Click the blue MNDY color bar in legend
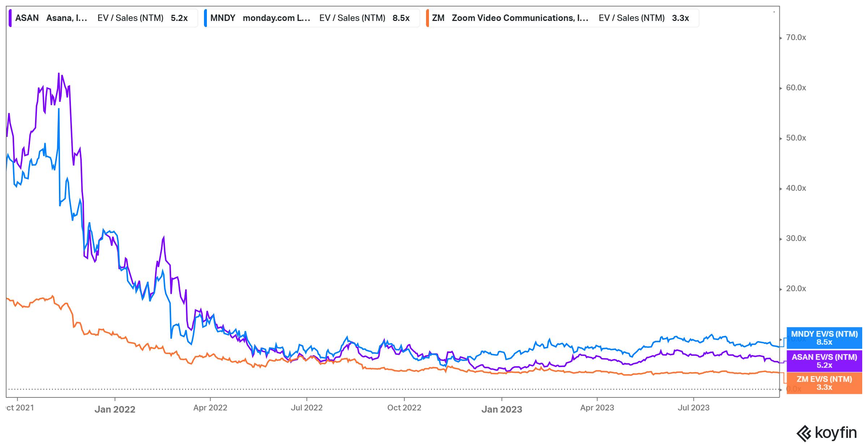Viewport: 868px width, 448px height. coord(205,18)
